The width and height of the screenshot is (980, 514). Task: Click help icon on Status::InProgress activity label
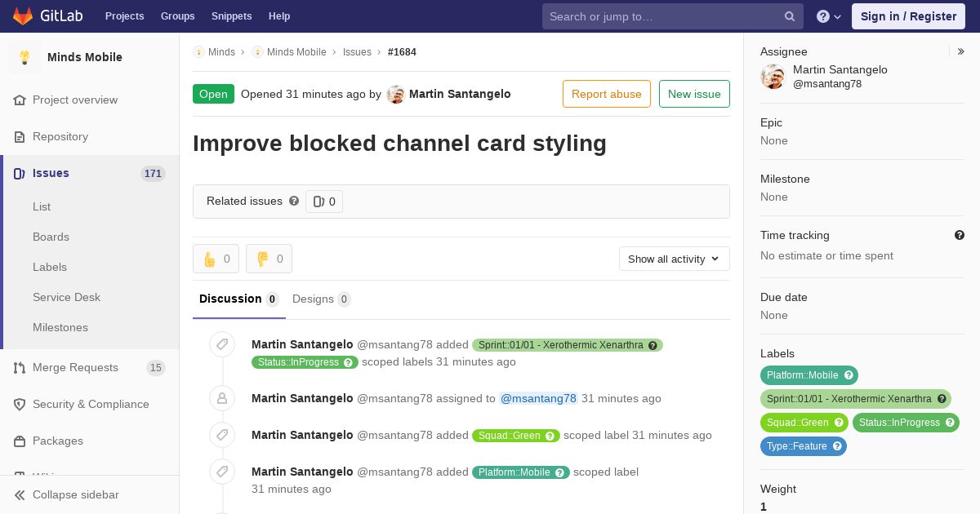coord(349,362)
